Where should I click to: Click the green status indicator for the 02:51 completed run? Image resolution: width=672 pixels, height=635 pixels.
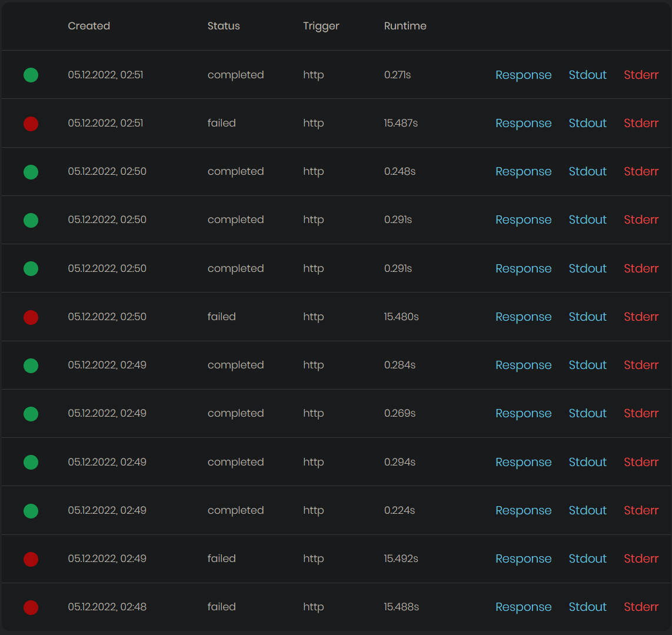(x=31, y=75)
